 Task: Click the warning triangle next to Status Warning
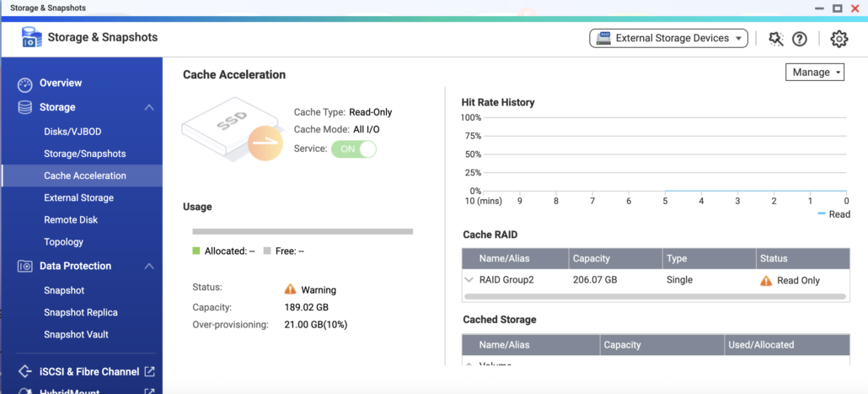(x=290, y=289)
